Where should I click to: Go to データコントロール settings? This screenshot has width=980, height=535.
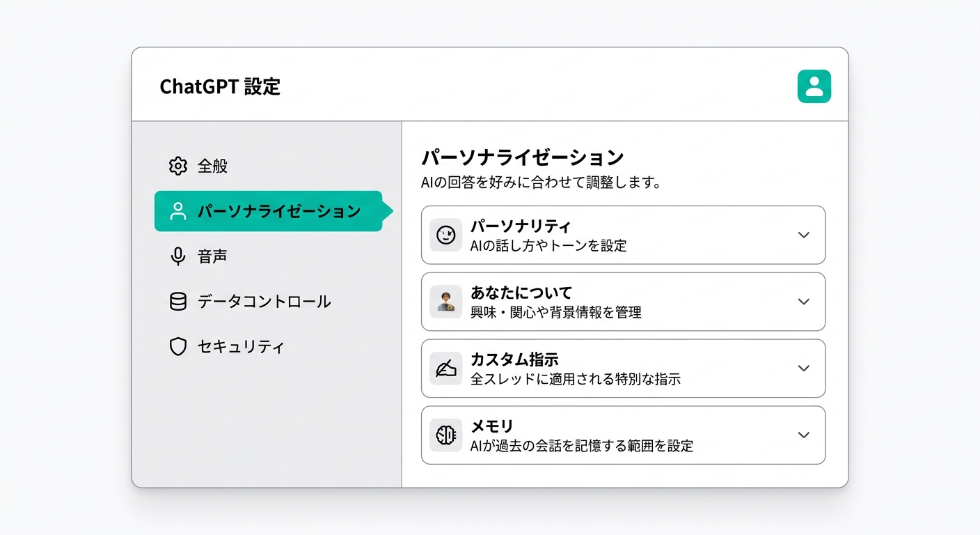click(264, 302)
